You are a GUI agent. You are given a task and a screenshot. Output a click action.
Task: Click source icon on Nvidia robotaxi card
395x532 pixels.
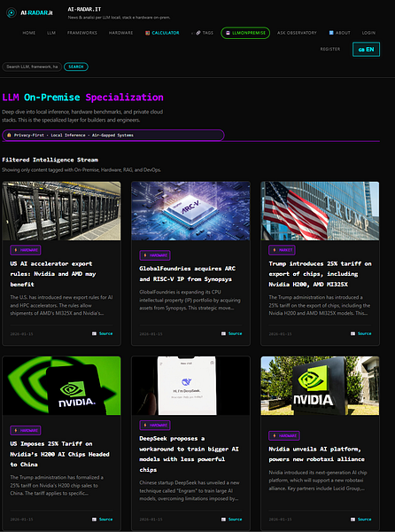click(x=352, y=519)
